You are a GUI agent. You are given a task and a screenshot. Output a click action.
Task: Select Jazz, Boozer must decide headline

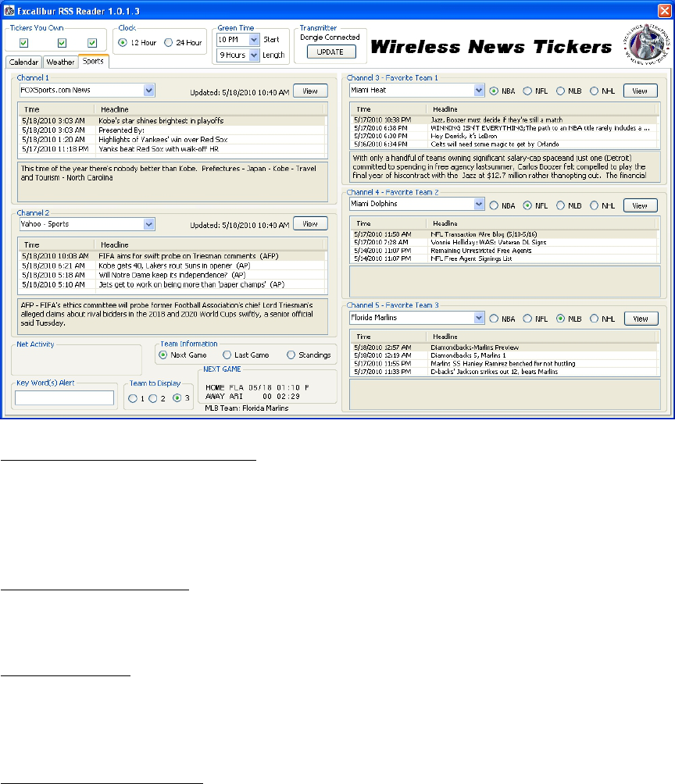click(x=505, y=120)
